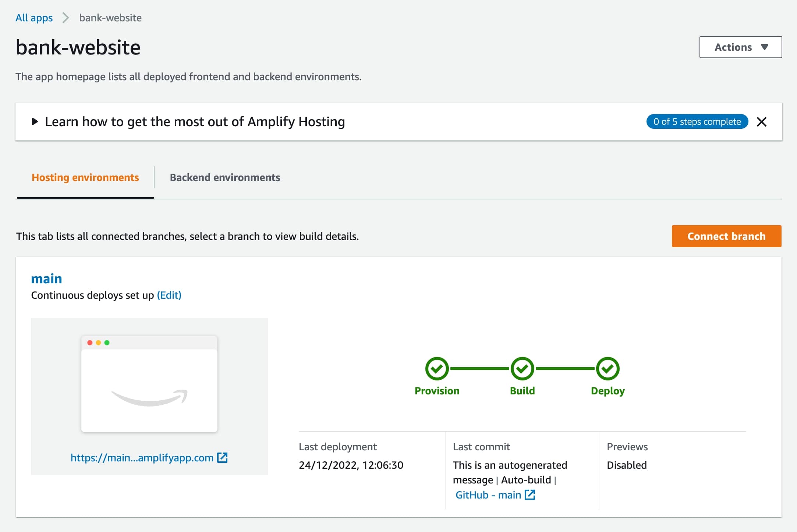This screenshot has height=532, width=797.
Task: Click external link icon next to GitHub - main
Action: click(x=530, y=495)
